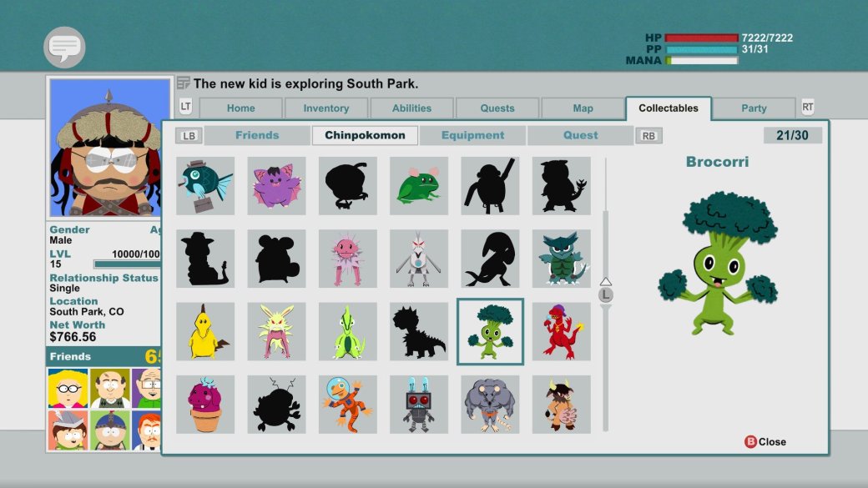Select locked silhouette holding a stick

tap(490, 186)
